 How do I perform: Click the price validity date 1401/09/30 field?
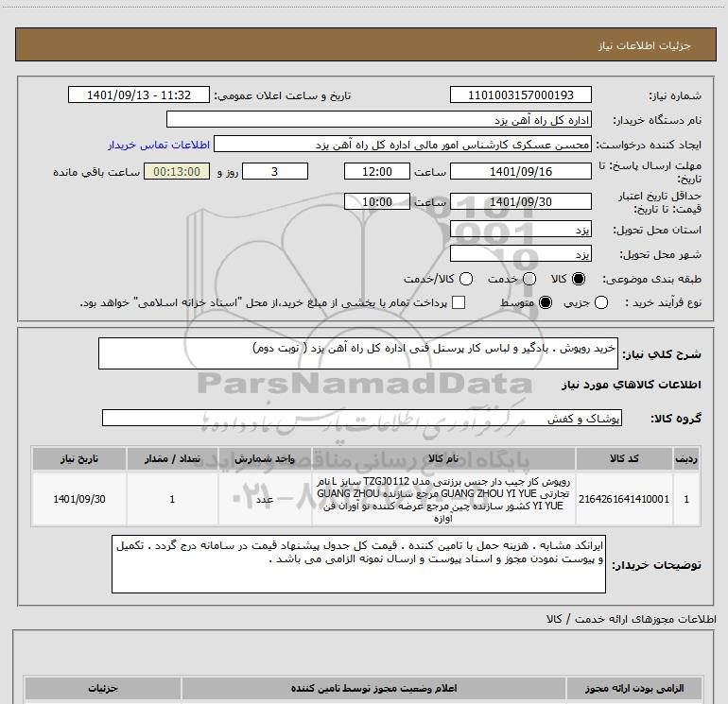[520, 201]
